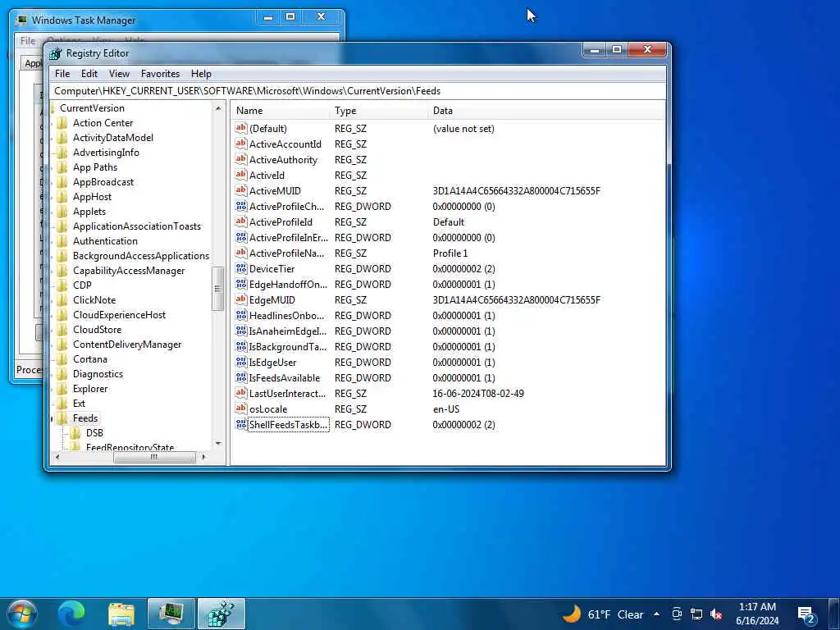Select the IsFeedsAvailable value name
This screenshot has height=630, width=840.
click(284, 377)
